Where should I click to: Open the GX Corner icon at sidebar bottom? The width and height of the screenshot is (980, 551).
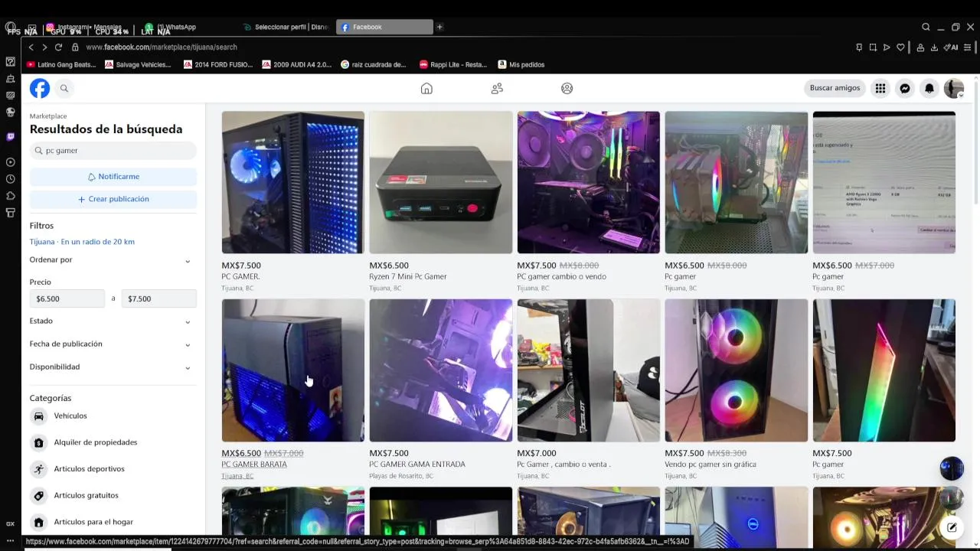10,524
